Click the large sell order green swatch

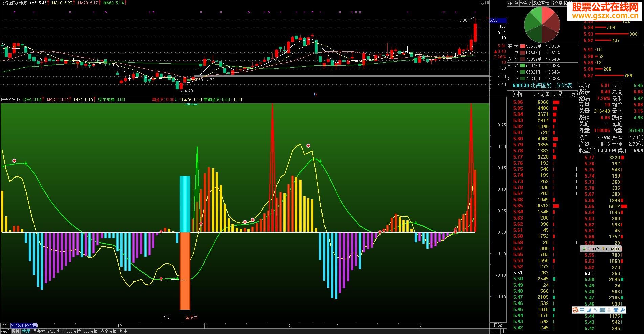tap(523, 66)
